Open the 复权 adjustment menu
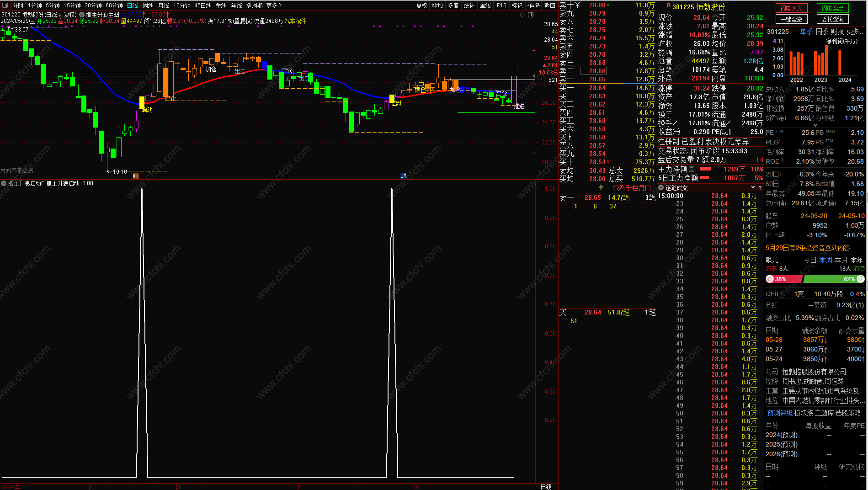 pos(422,5)
